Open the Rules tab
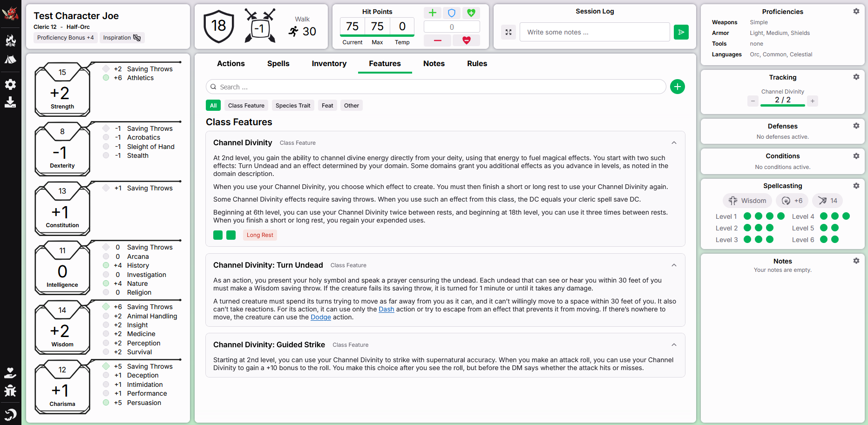The height and width of the screenshot is (425, 868). point(477,64)
